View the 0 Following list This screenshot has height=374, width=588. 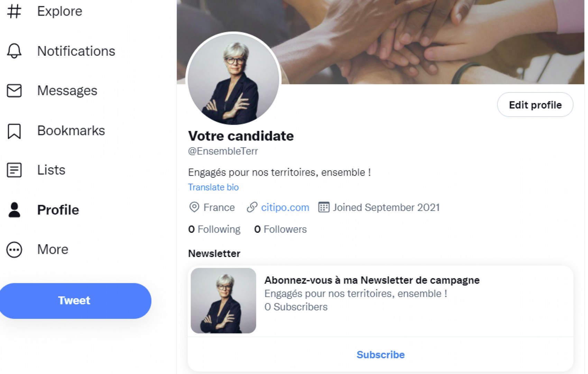click(x=214, y=229)
